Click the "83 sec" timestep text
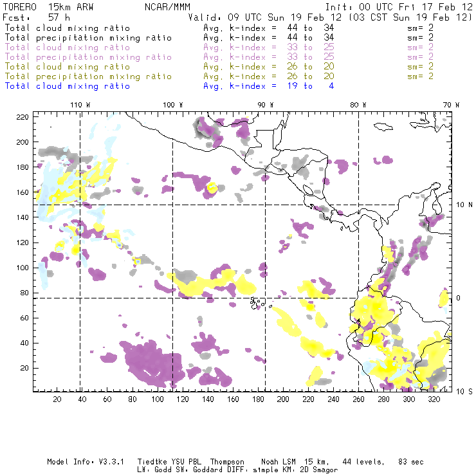 (x=411, y=462)
